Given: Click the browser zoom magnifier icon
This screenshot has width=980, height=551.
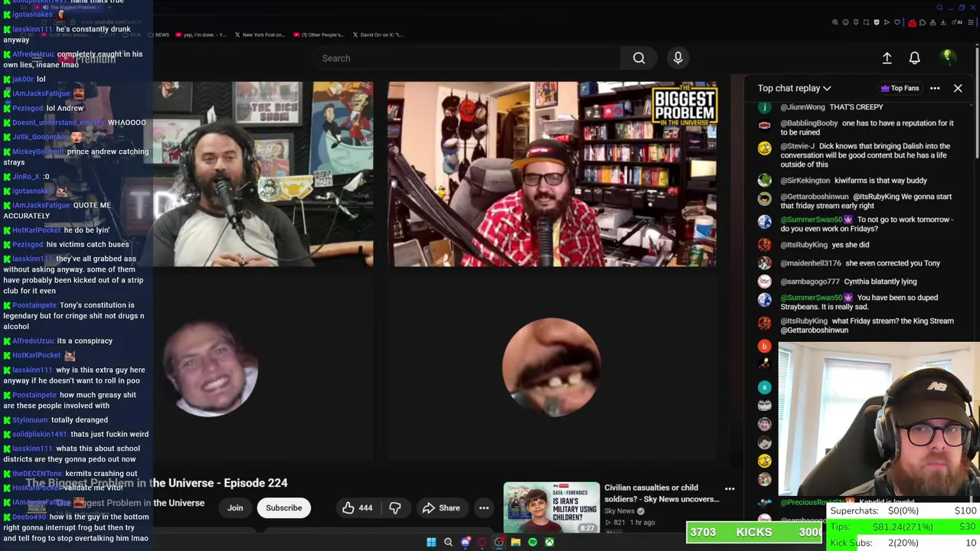Looking at the screenshot, I should coord(835,22).
